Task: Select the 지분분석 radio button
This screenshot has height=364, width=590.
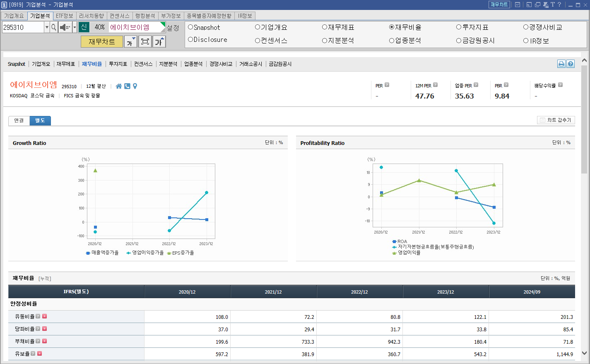Action: coord(325,41)
